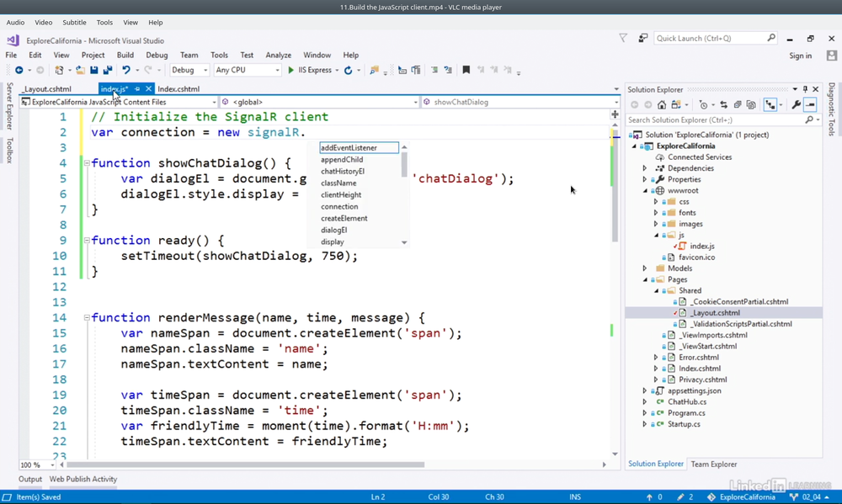Open the Server Explorer side tab

click(x=9, y=106)
